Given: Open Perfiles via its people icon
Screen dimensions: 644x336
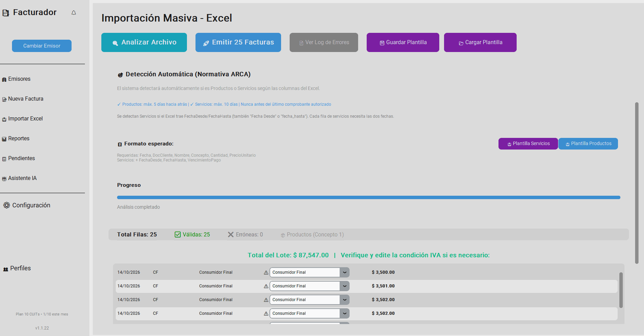Looking at the screenshot, I should (x=5, y=269).
